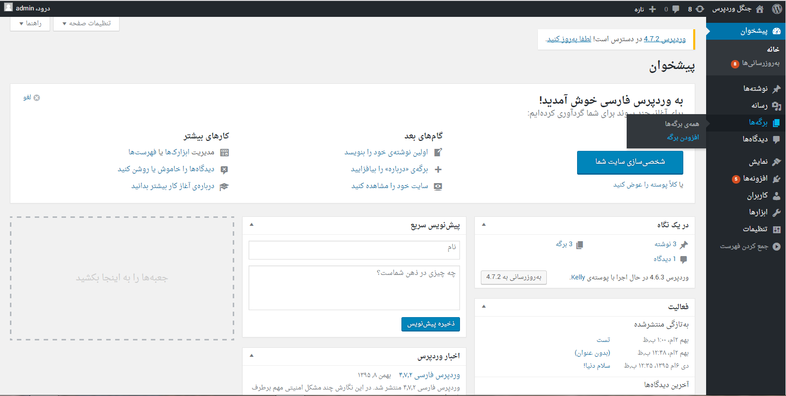This screenshot has height=396, width=786.
Task: Open the '(بدون عنوان)' post link
Action: (593, 353)
